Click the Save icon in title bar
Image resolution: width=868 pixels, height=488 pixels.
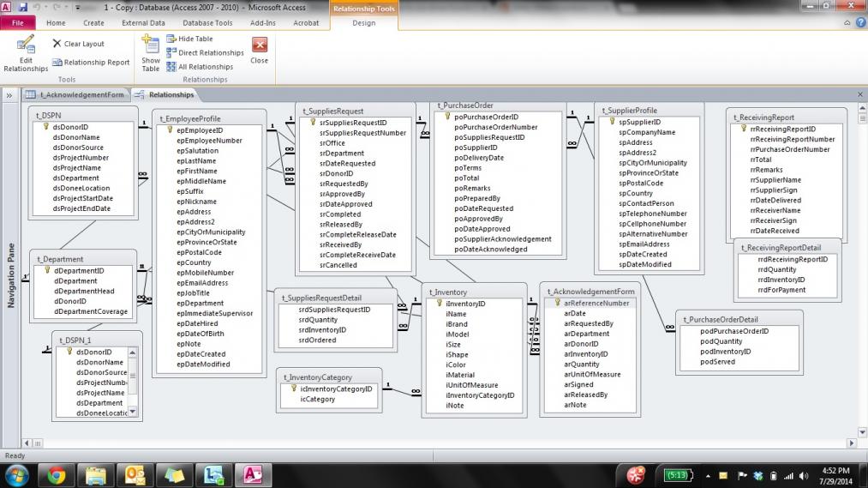pyautogui.click(x=21, y=7)
